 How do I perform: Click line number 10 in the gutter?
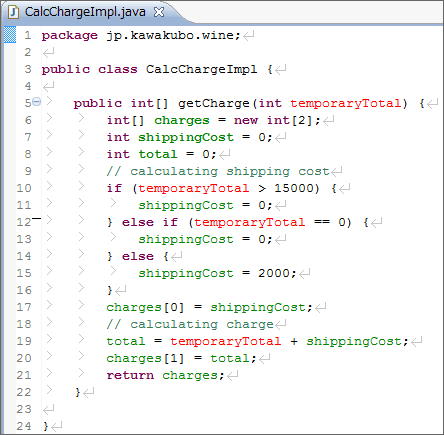24,188
